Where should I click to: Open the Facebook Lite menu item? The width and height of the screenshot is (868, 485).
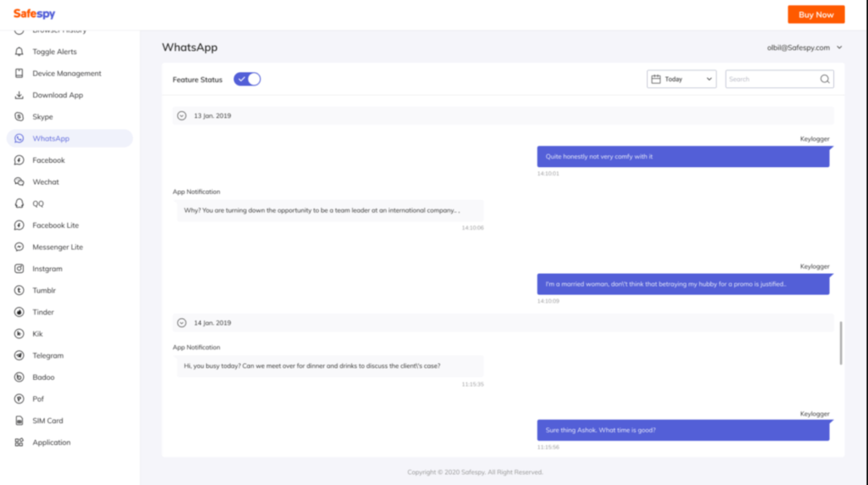pos(55,226)
